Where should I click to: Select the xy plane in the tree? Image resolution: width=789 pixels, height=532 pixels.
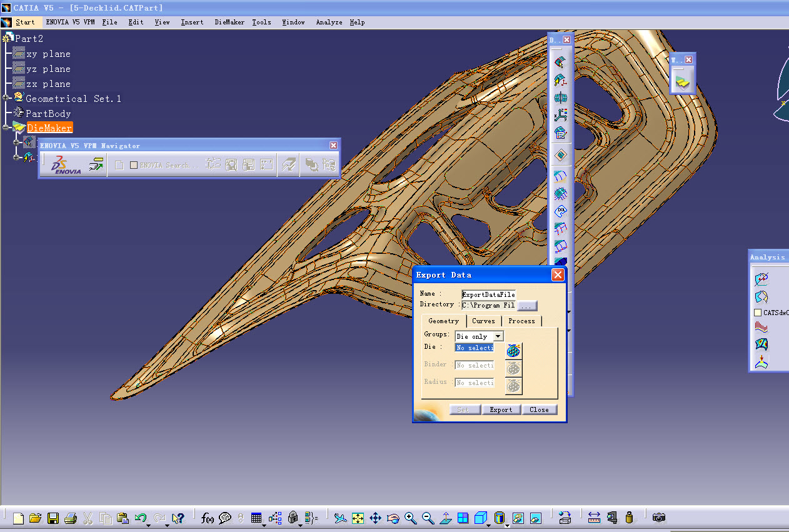(x=48, y=54)
